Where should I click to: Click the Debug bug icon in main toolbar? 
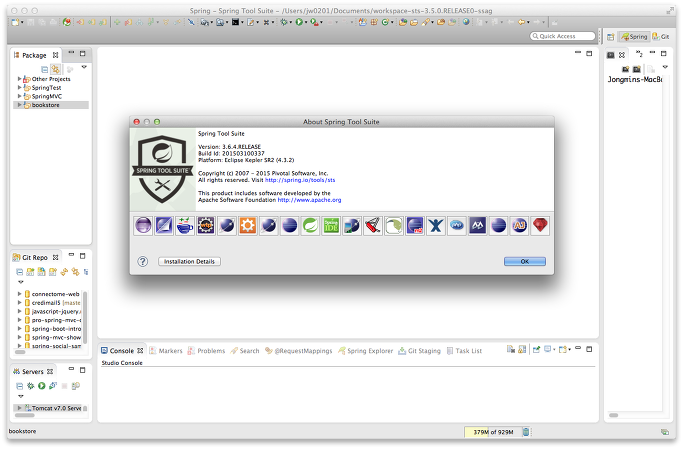[x=284, y=22]
